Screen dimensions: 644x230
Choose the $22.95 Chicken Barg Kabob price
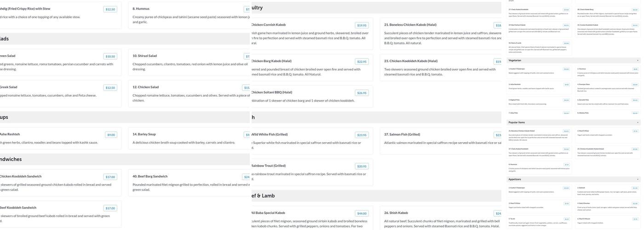(x=362, y=62)
